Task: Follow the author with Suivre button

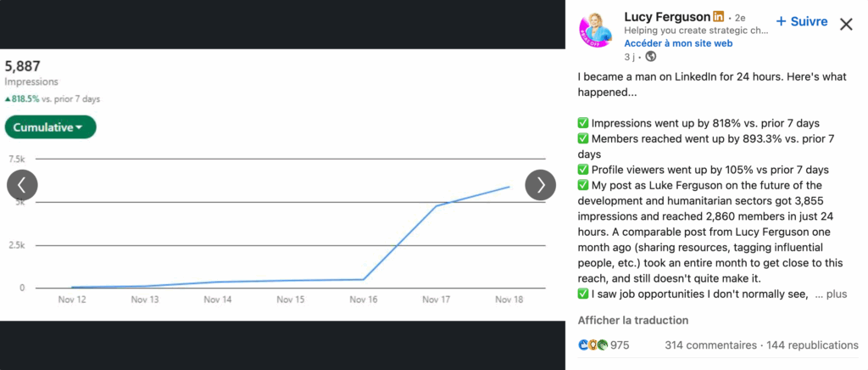Action: click(x=801, y=21)
